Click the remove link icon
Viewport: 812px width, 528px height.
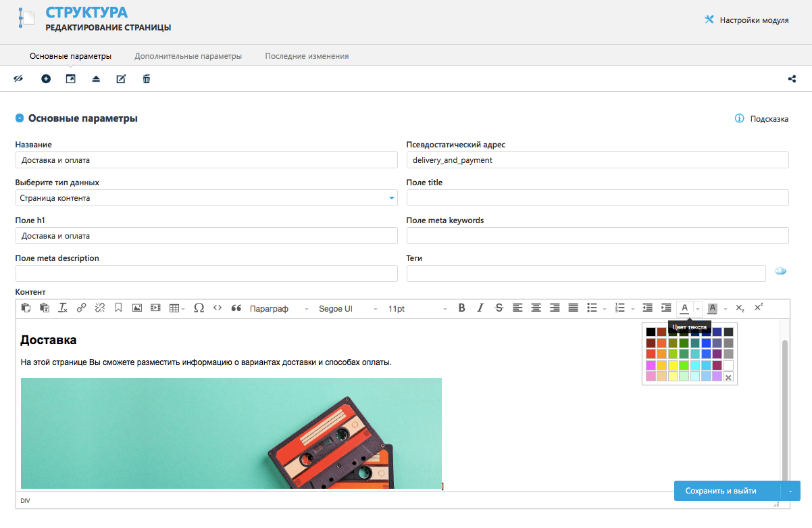100,308
